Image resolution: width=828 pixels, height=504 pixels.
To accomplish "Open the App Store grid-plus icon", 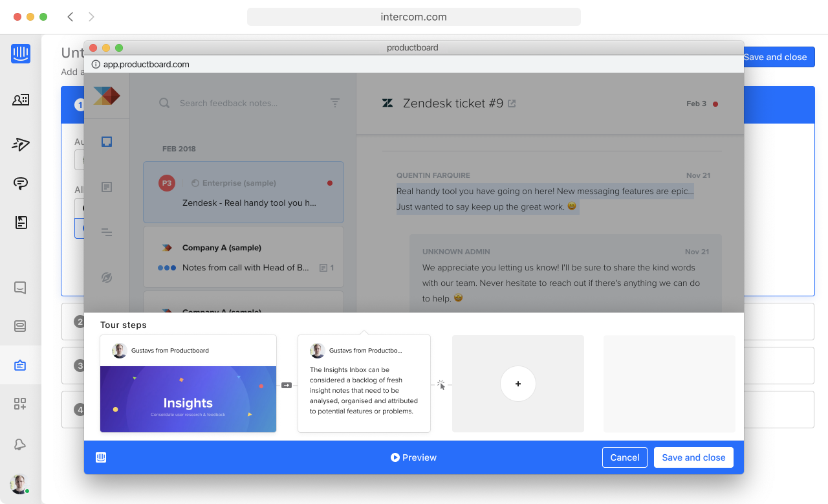I will [20, 404].
